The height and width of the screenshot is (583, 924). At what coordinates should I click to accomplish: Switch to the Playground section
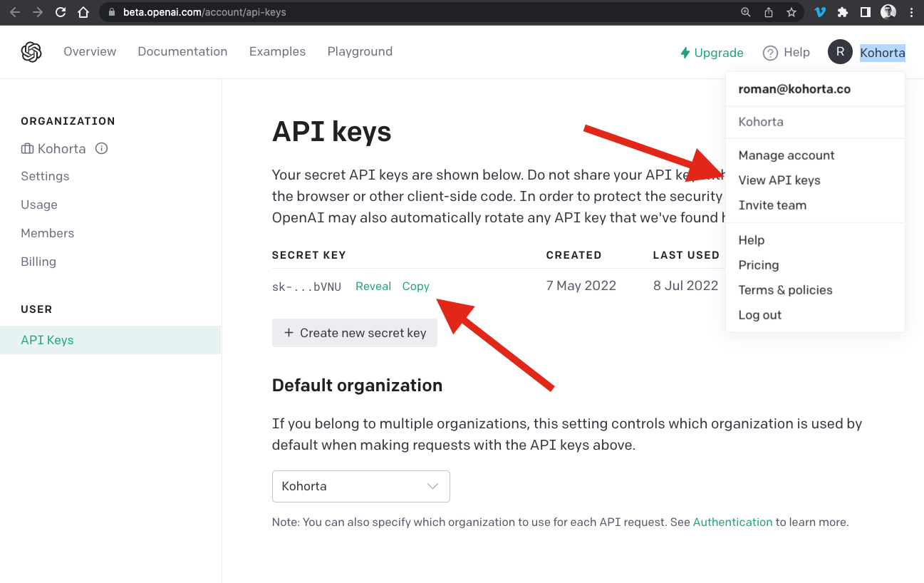pyautogui.click(x=360, y=51)
